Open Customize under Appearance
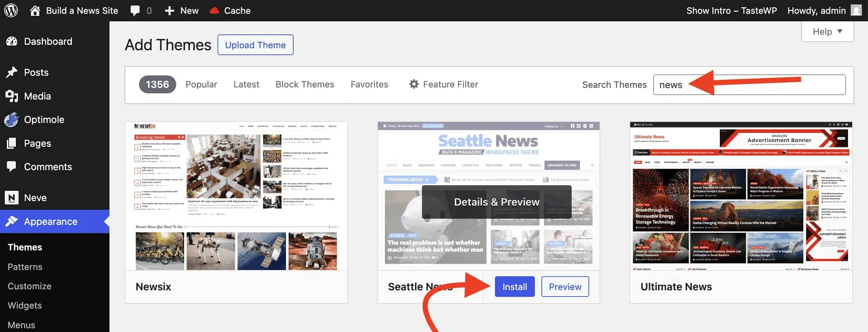The height and width of the screenshot is (332, 868). click(29, 286)
